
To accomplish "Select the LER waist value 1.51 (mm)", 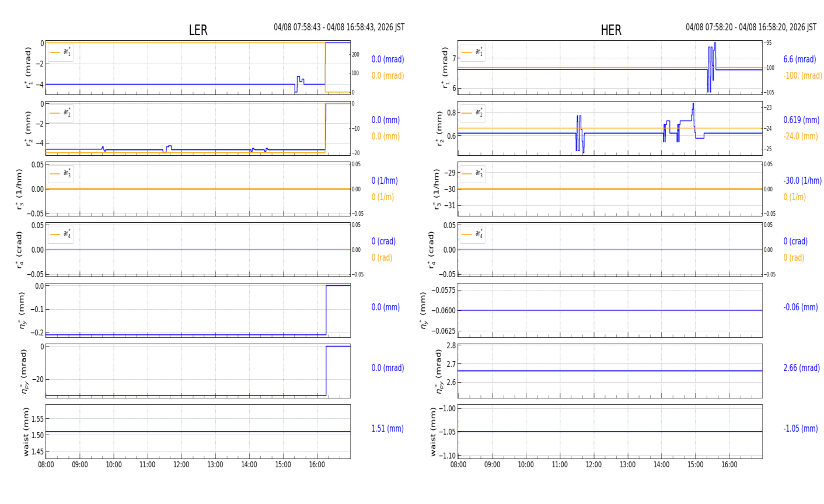I will (x=387, y=428).
